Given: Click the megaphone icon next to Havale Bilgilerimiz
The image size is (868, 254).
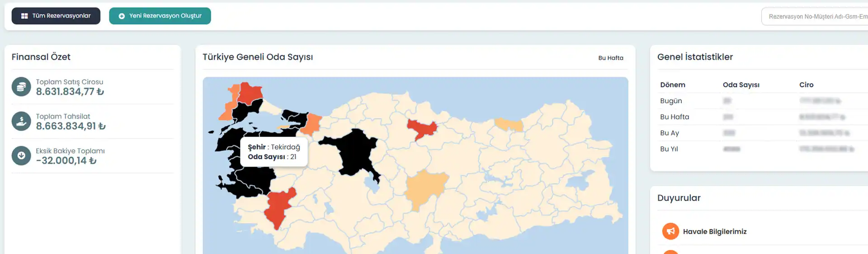Looking at the screenshot, I should tap(670, 231).
